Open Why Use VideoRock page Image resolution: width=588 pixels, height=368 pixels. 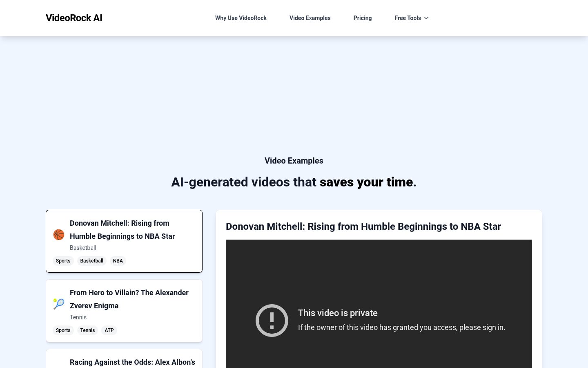[241, 18]
